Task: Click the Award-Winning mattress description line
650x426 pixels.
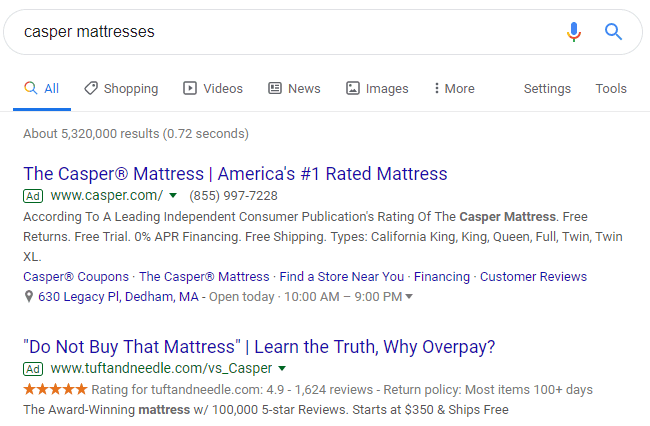Action: pyautogui.click(x=266, y=410)
